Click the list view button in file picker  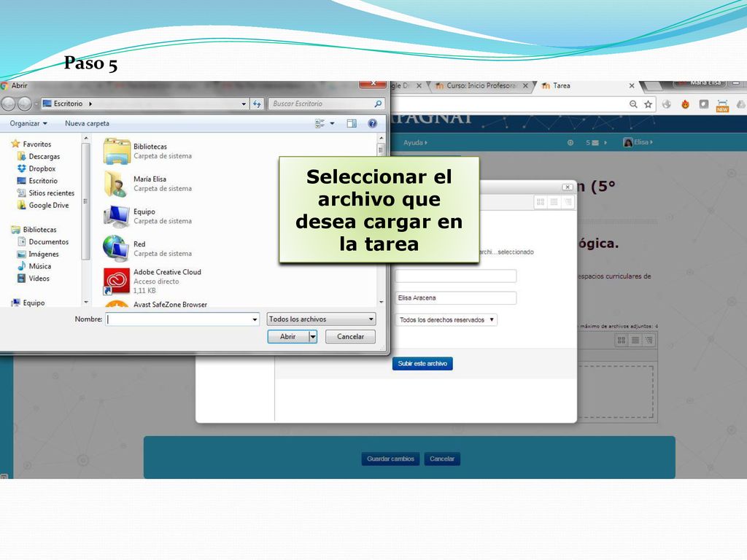click(x=554, y=202)
